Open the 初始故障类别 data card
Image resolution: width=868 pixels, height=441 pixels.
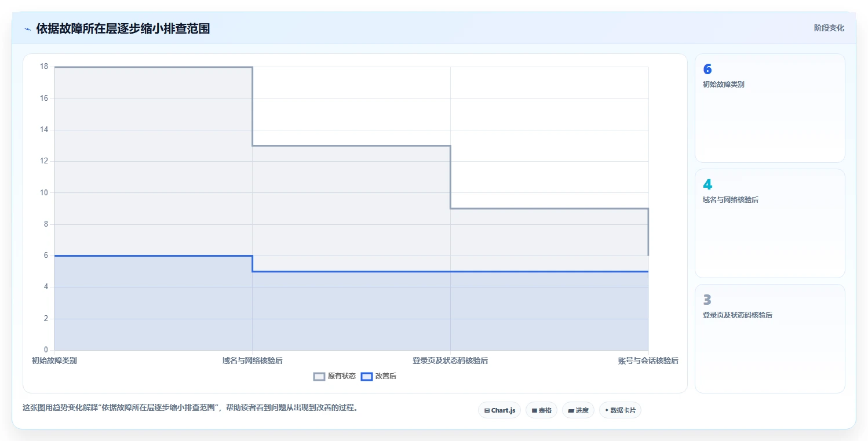(x=769, y=108)
